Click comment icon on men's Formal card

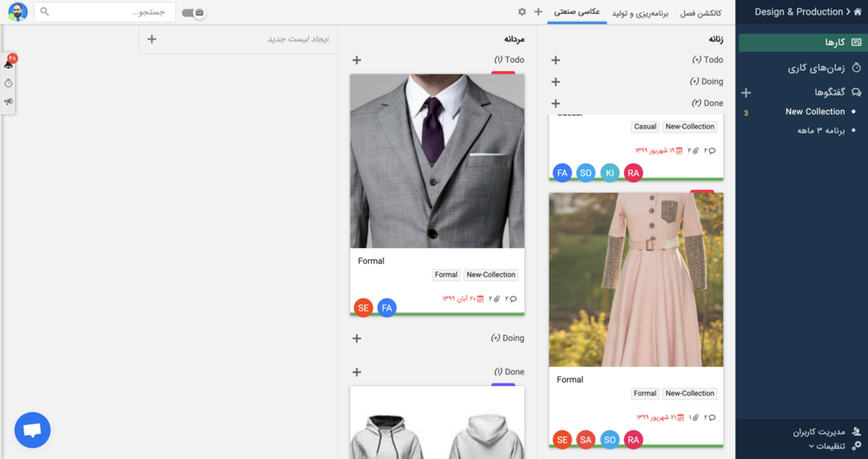tap(513, 299)
